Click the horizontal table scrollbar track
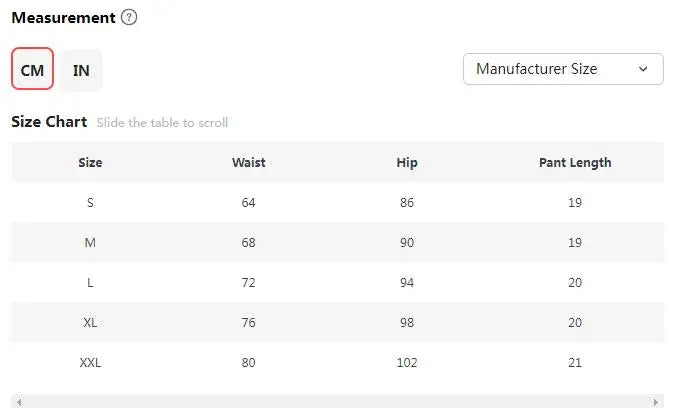673x408 pixels. 337,402
